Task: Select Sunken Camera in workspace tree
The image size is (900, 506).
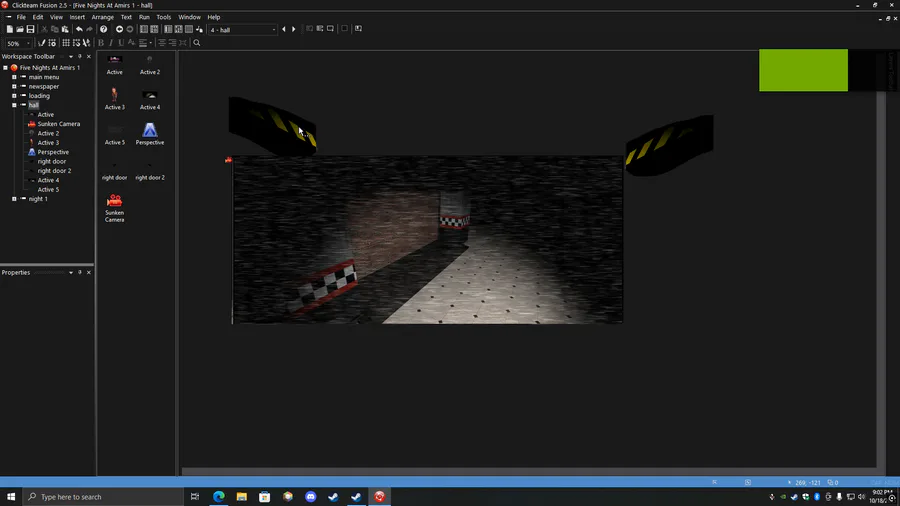Action: (x=59, y=124)
